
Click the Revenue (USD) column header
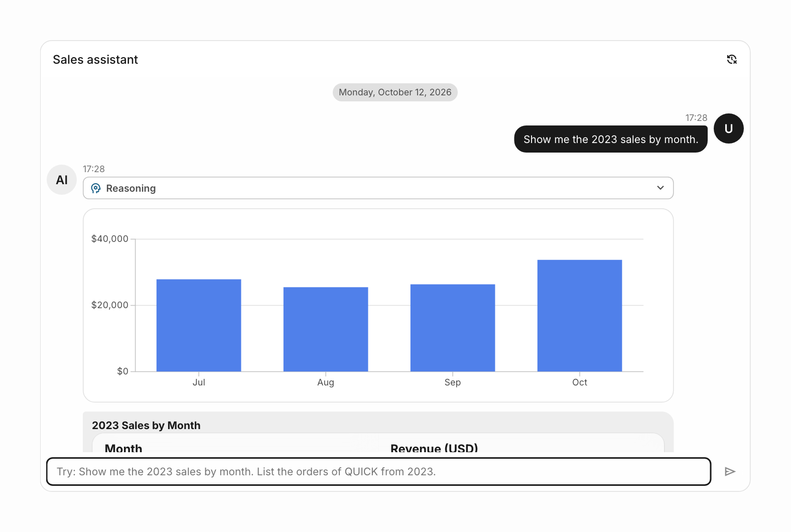pos(434,448)
